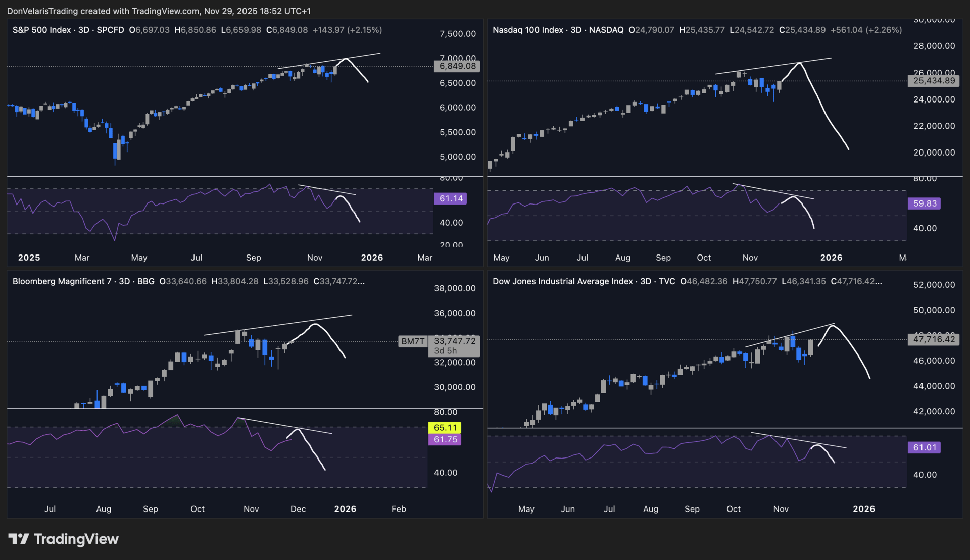The height and width of the screenshot is (560, 970).
Task: Click 2026 on the S&P 500 time axis
Action: click(372, 258)
